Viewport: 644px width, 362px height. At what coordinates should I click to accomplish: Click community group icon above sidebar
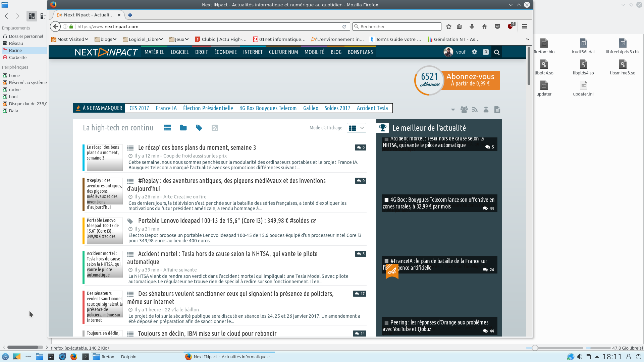464,110
